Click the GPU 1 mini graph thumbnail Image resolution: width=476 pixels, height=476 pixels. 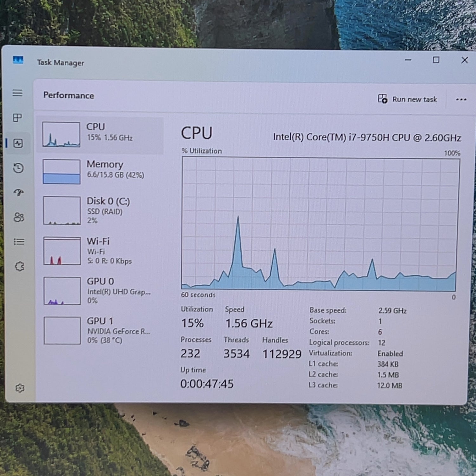pyautogui.click(x=63, y=330)
